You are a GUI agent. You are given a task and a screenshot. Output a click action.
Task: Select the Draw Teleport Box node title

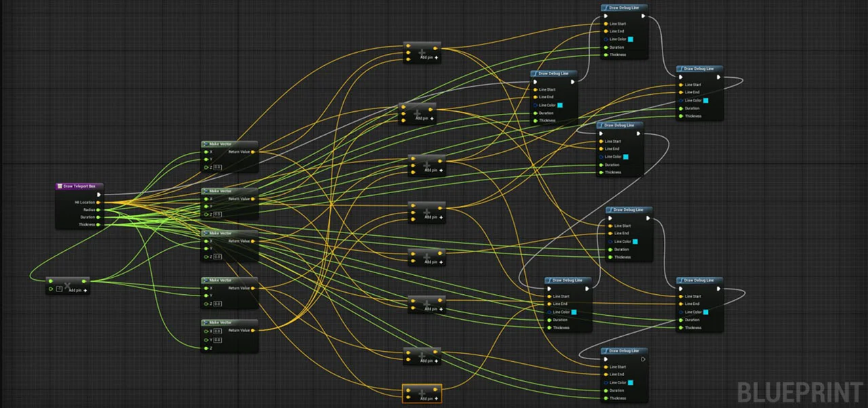(79, 186)
